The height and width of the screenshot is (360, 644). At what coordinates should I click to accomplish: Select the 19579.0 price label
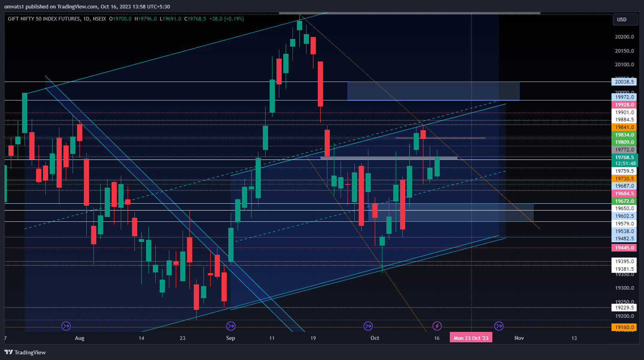click(x=624, y=224)
